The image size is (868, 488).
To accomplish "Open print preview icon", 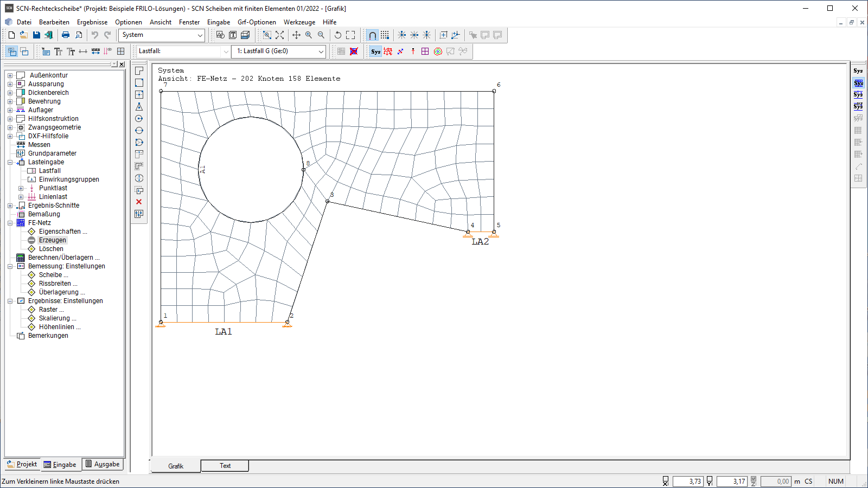I will coord(79,35).
